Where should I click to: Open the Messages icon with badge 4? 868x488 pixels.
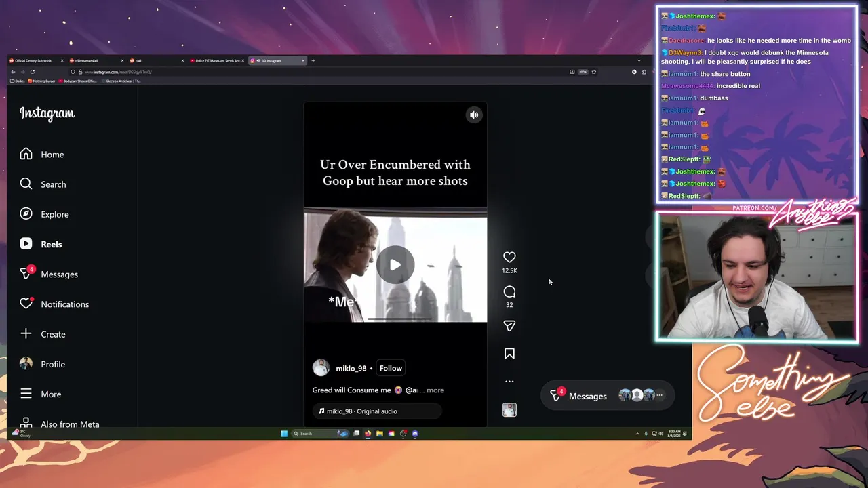pyautogui.click(x=27, y=273)
